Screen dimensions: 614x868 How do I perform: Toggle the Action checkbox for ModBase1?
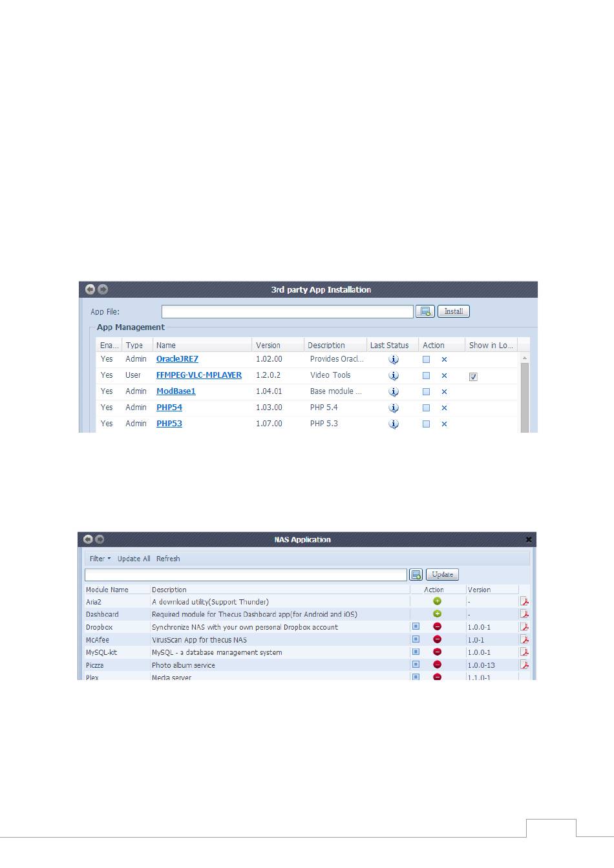pos(426,392)
